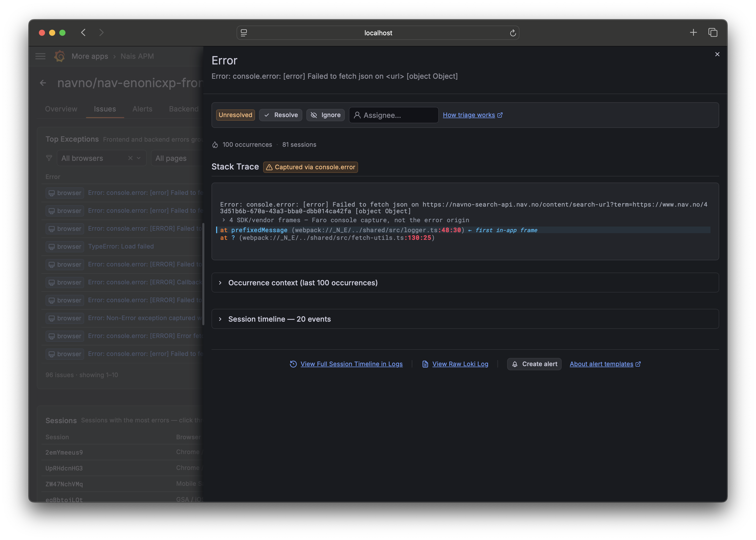Click the person icon in Assignee field
This screenshot has height=540, width=756.
coord(357,115)
